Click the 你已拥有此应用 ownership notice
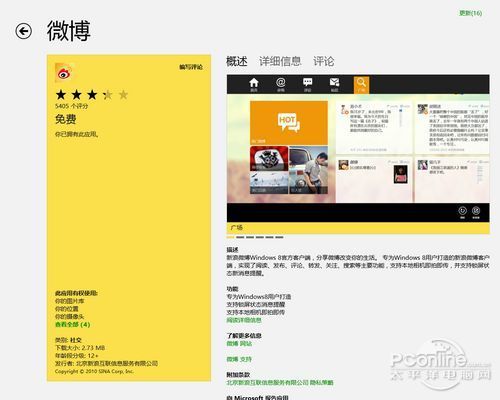Viewport: 500px width, 400px height. (x=77, y=134)
